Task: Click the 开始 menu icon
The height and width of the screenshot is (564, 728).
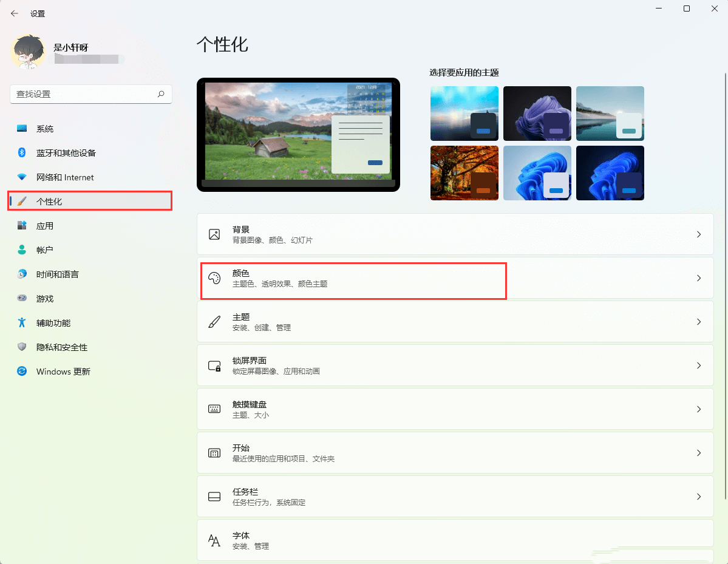Action: (214, 452)
